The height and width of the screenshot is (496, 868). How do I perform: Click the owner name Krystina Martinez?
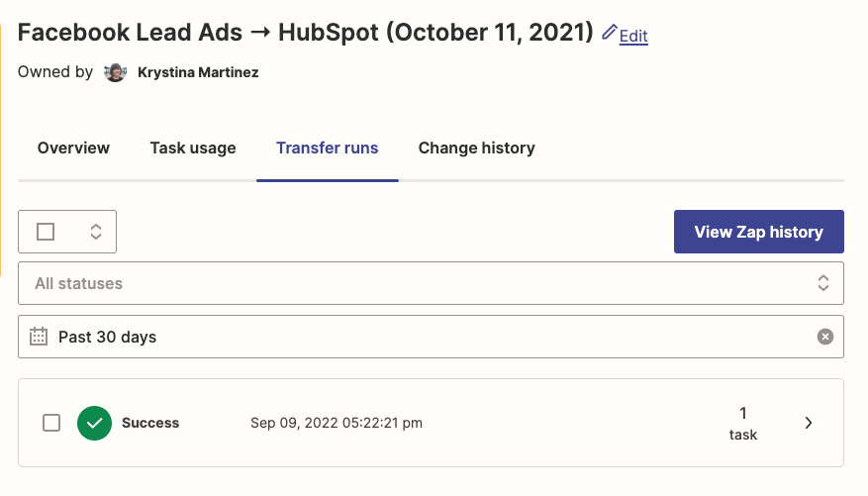[198, 72]
